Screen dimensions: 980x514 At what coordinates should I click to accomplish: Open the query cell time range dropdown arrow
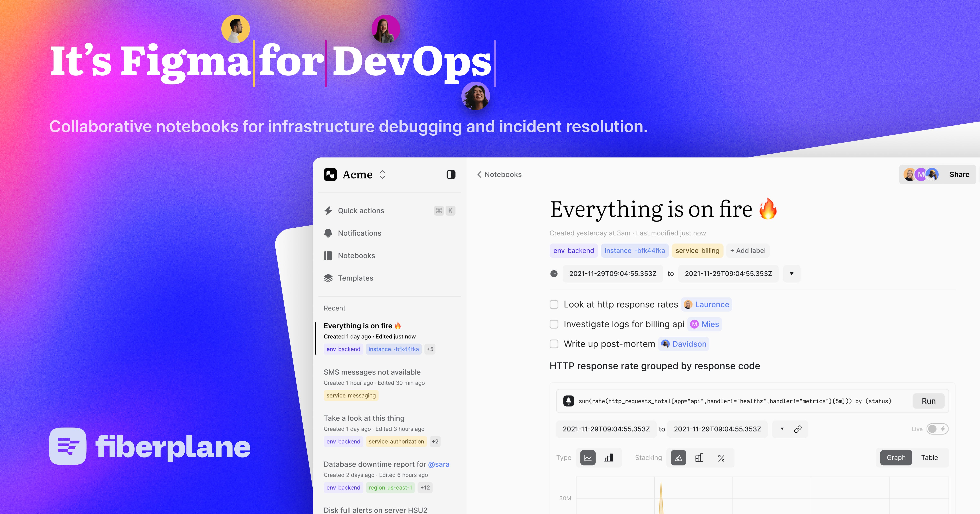coord(782,429)
